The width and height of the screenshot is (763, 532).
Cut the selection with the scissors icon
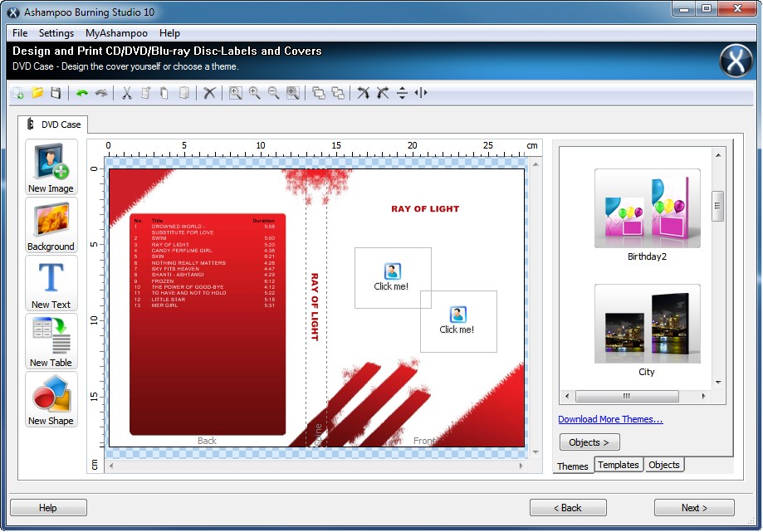(126, 93)
